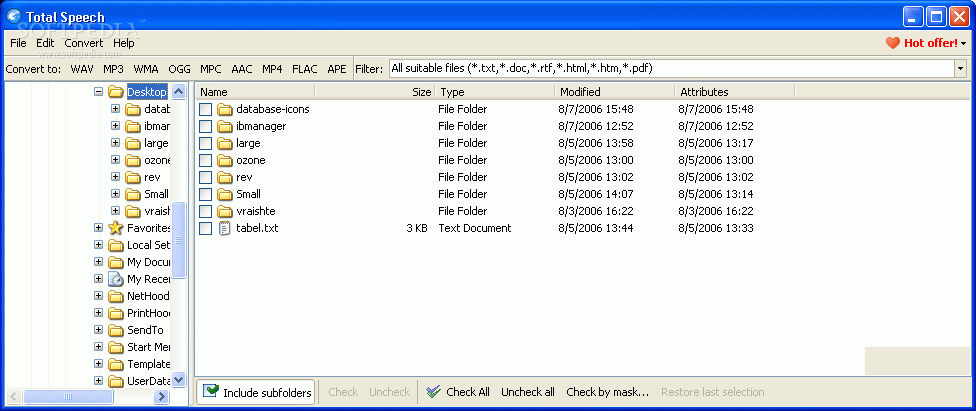
Task: Expand the My Documents tree node
Action: point(98,262)
